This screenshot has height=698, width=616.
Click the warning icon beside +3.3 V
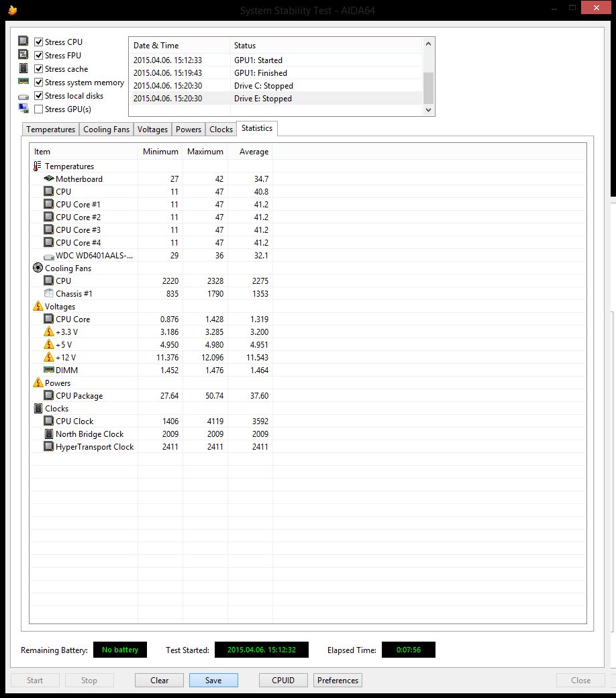48,331
